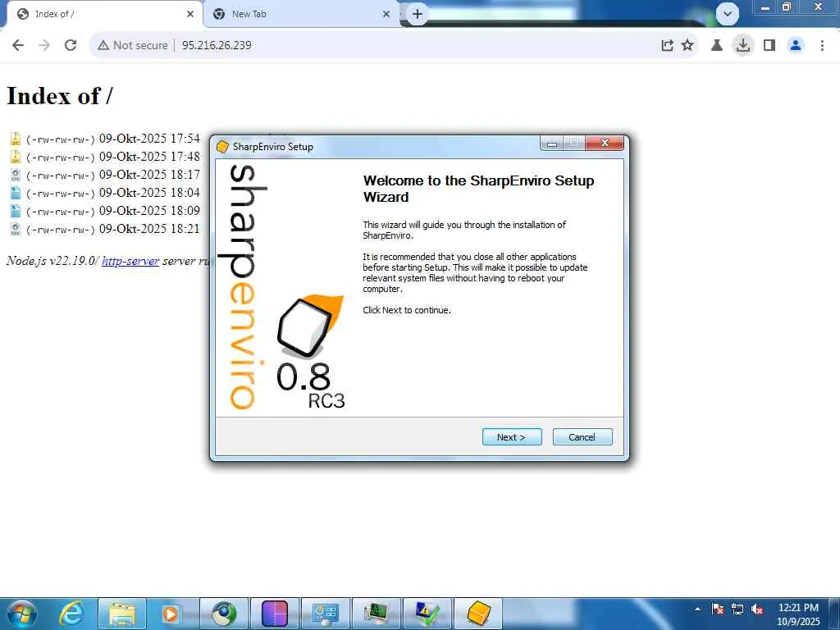
Task: Open the Action Center flag icon
Action: click(718, 609)
